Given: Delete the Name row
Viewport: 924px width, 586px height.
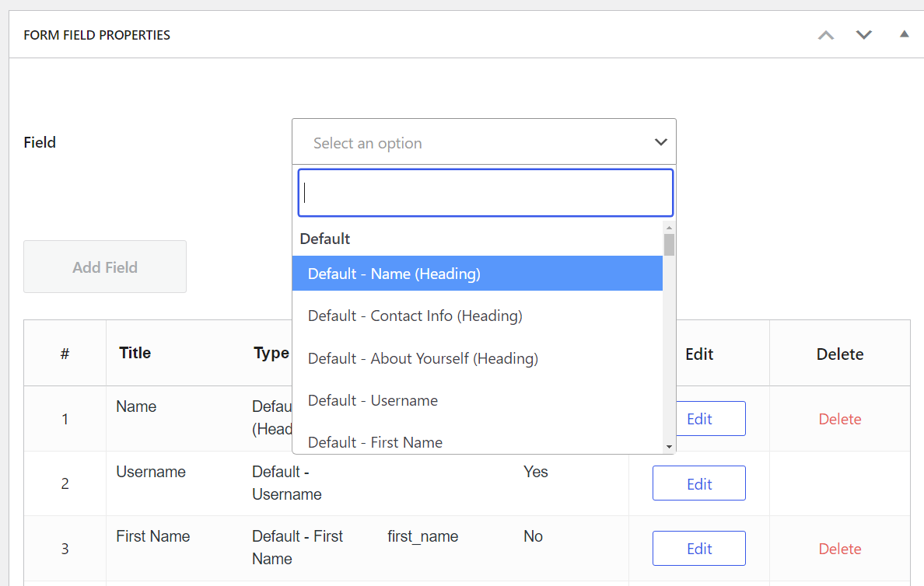Looking at the screenshot, I should click(840, 420).
